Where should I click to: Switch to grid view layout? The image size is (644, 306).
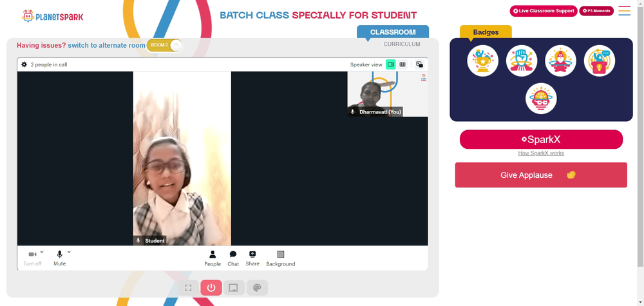402,64
